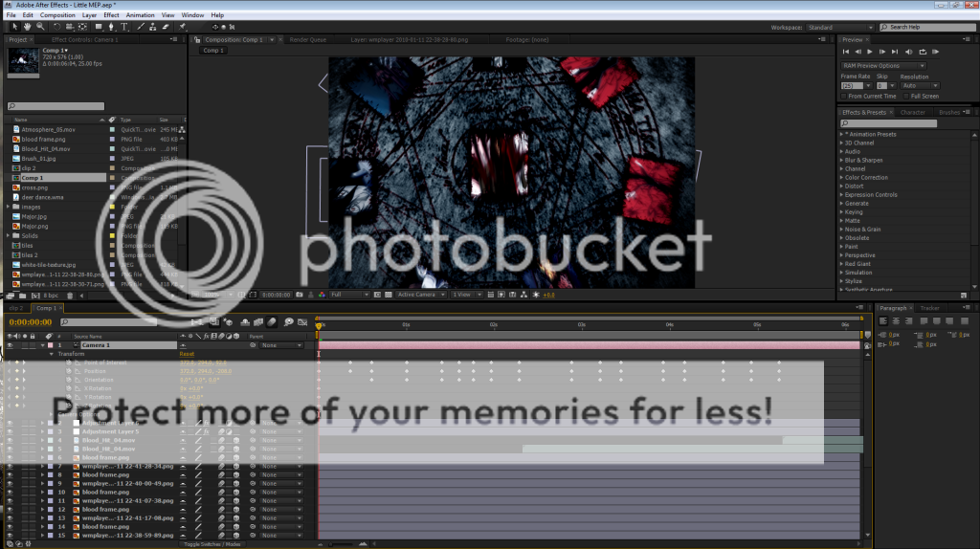Screen dimensions: 980x549
Task: Click the Draft 3D icon in timeline
Action: coord(229,322)
